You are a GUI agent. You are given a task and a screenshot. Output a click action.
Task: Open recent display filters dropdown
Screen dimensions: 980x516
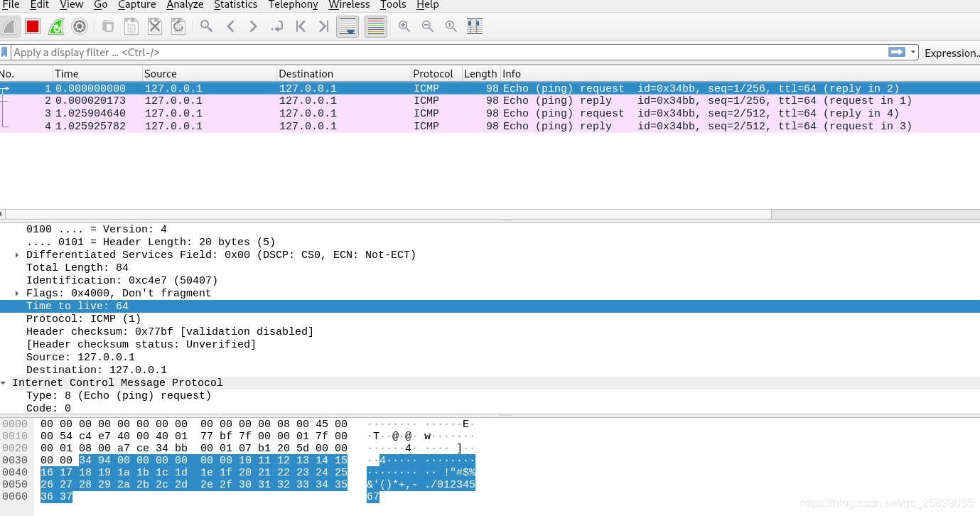[x=912, y=53]
